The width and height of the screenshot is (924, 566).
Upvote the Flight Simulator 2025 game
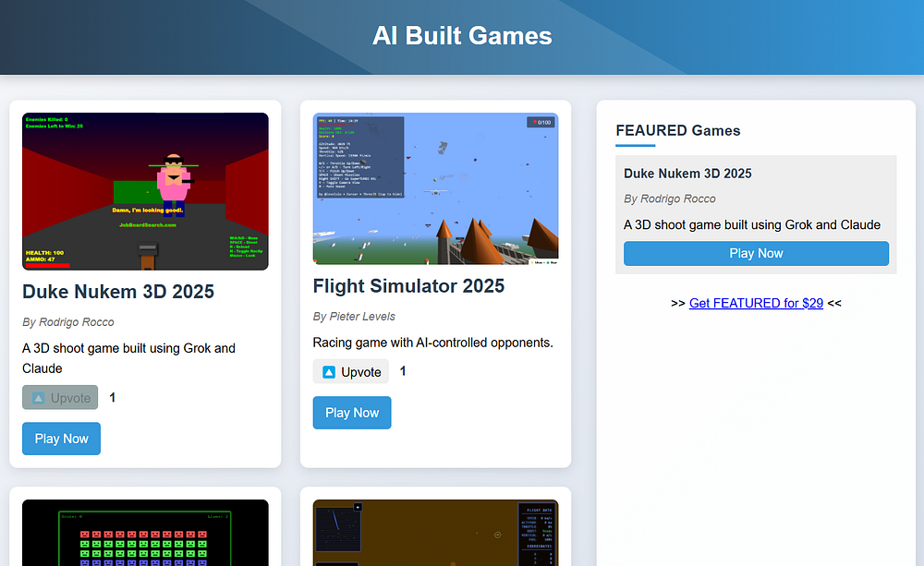click(350, 372)
